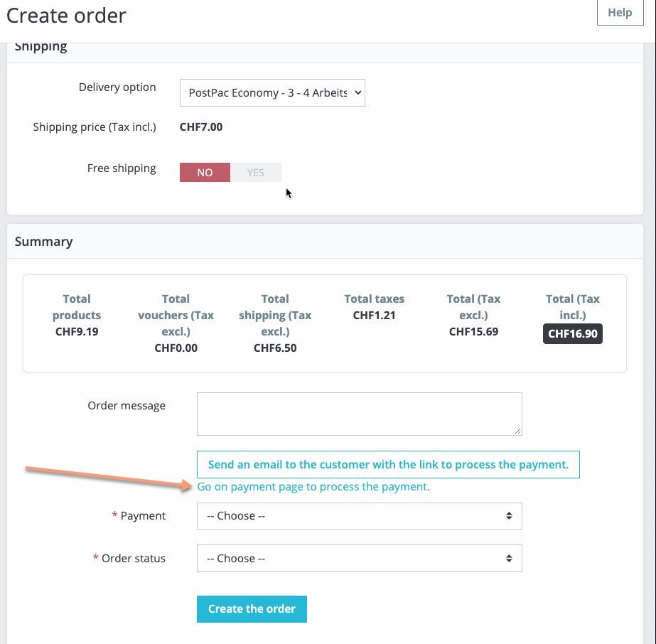Send payment link email to the customer
Viewport: 656px width, 644px height.
point(388,465)
